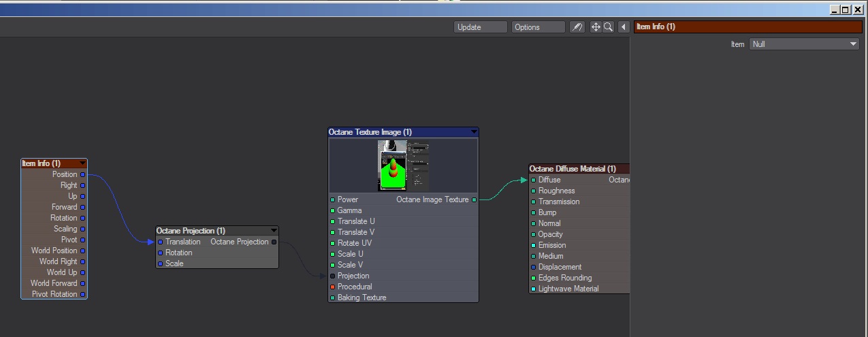Image resolution: width=868 pixels, height=337 pixels.
Task: Click the Pivot Rotation output connector
Action: click(83, 294)
